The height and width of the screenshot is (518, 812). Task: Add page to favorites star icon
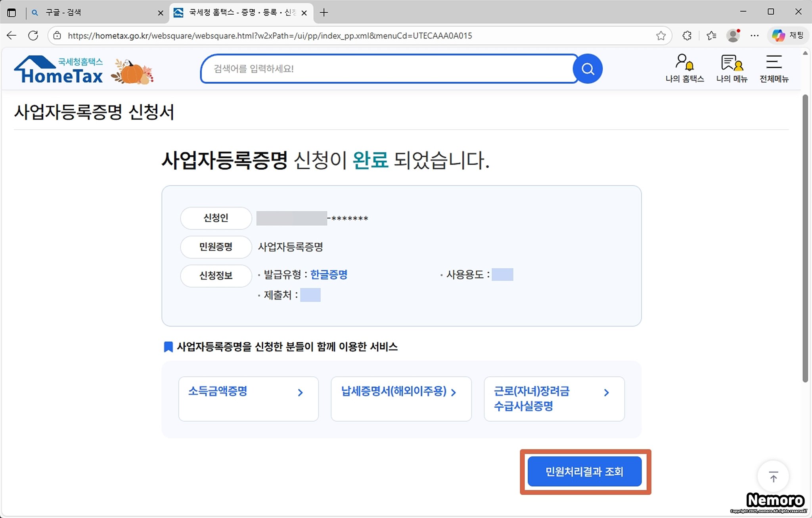tap(661, 36)
